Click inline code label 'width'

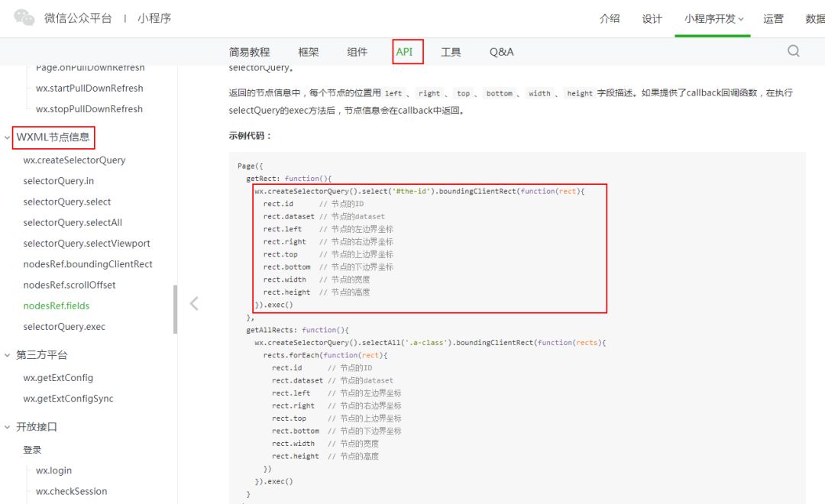(x=539, y=93)
